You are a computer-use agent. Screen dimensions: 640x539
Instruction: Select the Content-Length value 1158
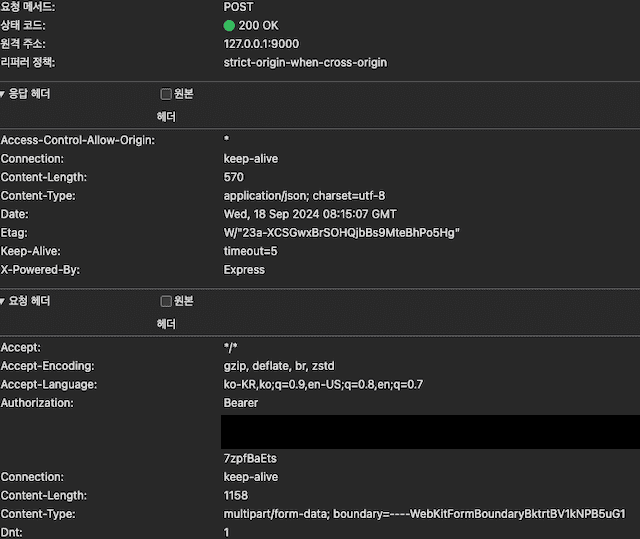point(236,496)
